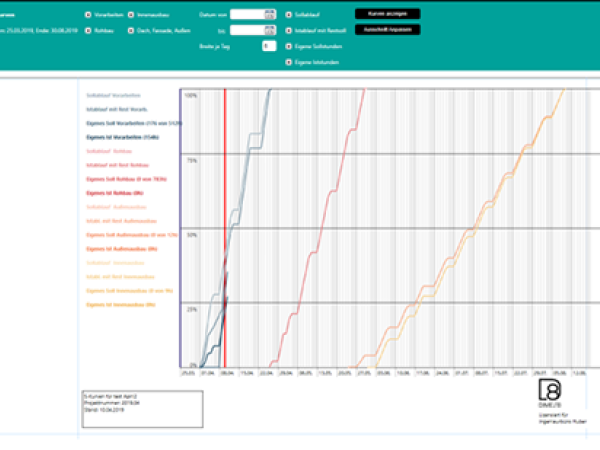Click the red current-date line in the chart
This screenshot has height=450, width=600.
click(x=225, y=228)
